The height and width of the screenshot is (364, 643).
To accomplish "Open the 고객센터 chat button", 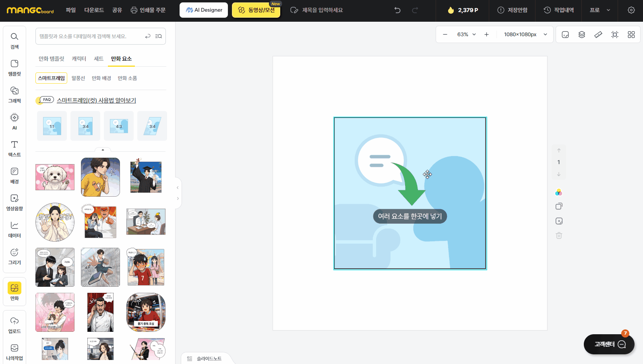I will (609, 344).
